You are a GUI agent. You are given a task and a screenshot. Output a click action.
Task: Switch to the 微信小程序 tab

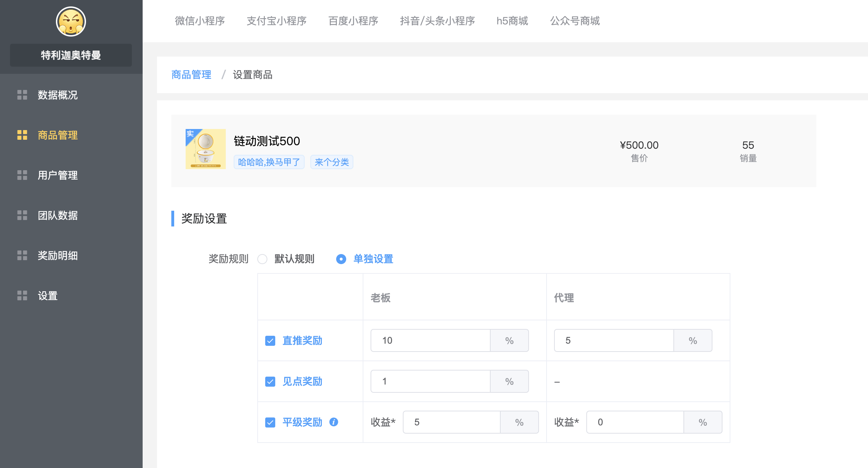point(200,21)
